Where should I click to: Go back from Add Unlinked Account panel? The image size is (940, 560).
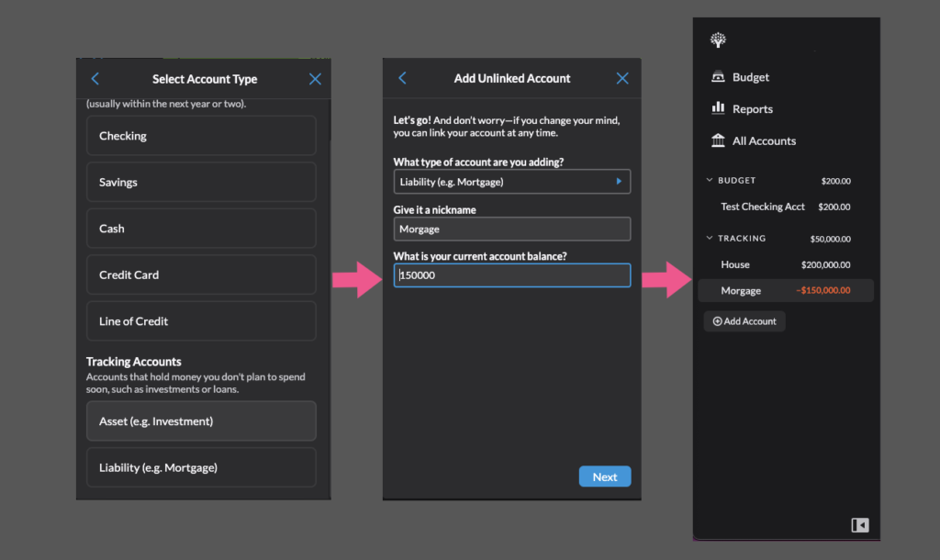tap(402, 78)
